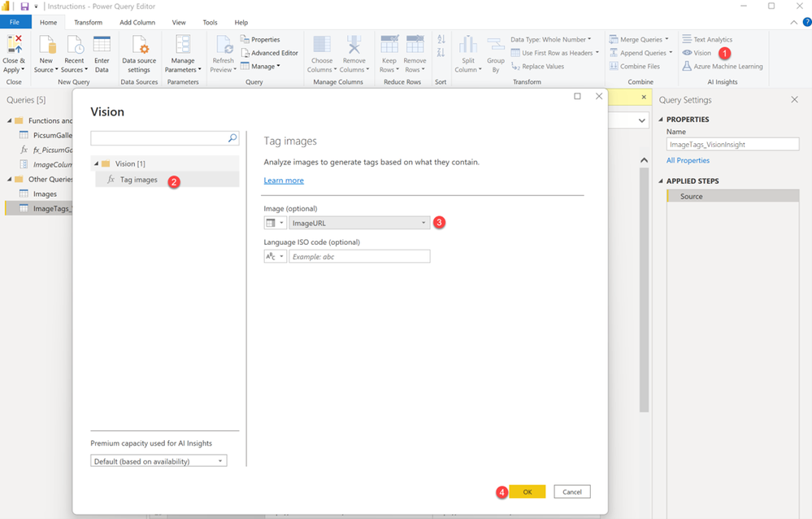Click the save icon in title bar
The width and height of the screenshot is (812, 519).
pyautogui.click(x=24, y=7)
